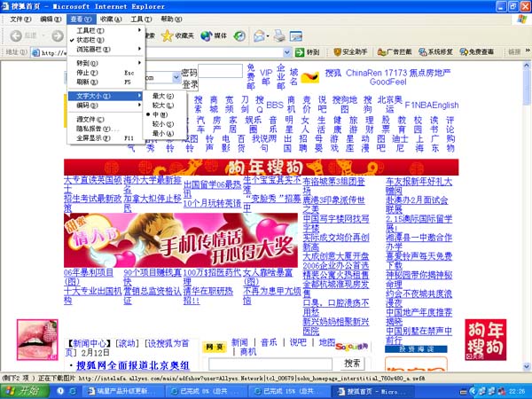Click the 狗年搜狗 red banner
Screen dimensions: 532x399
pyautogui.click(x=262, y=168)
